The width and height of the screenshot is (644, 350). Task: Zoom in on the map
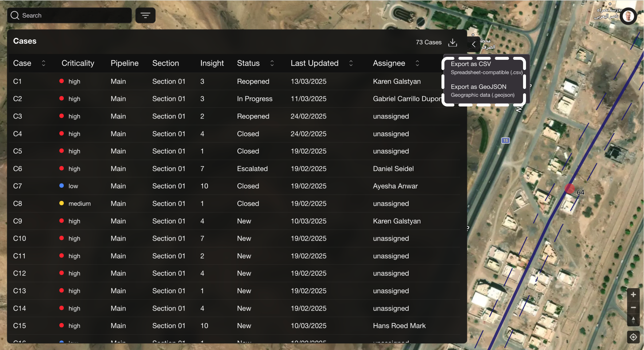633,295
